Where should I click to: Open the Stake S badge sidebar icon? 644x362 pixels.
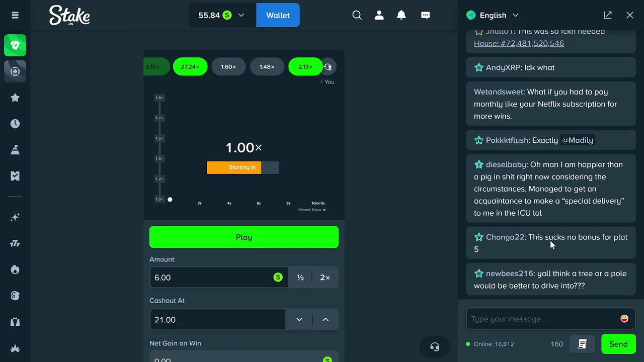15,296
